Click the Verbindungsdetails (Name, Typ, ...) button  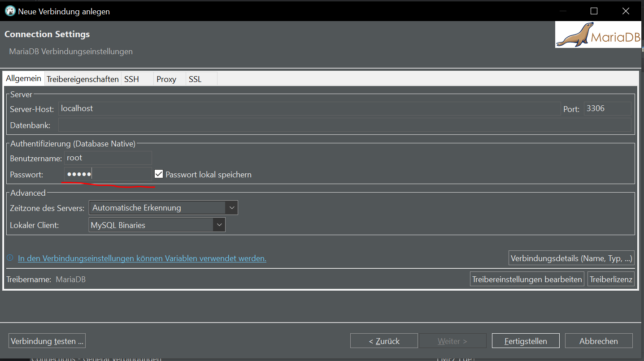[571, 258]
